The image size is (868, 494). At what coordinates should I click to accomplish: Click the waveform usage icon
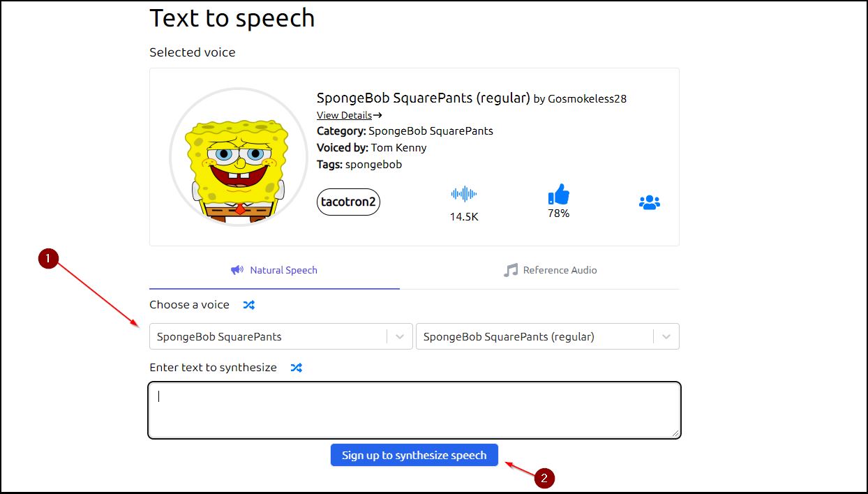click(x=464, y=194)
